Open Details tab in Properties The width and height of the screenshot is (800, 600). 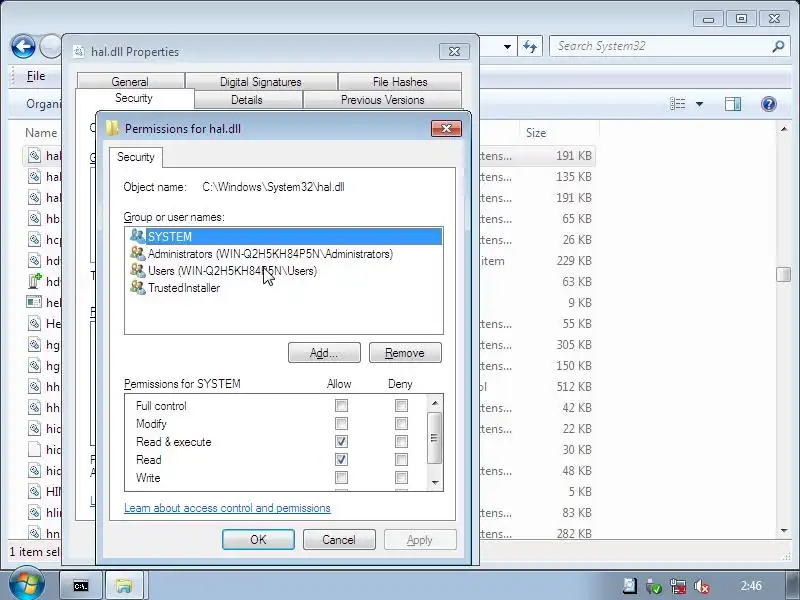(247, 99)
